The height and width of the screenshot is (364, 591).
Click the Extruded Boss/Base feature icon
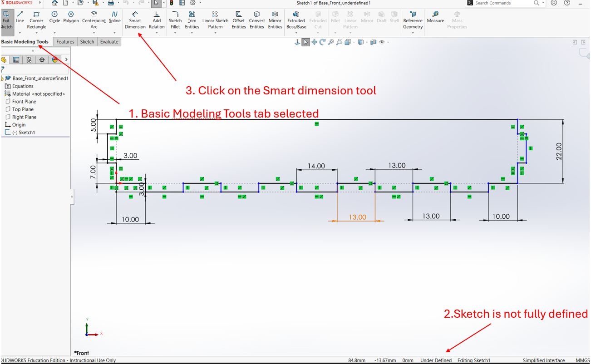(296, 20)
